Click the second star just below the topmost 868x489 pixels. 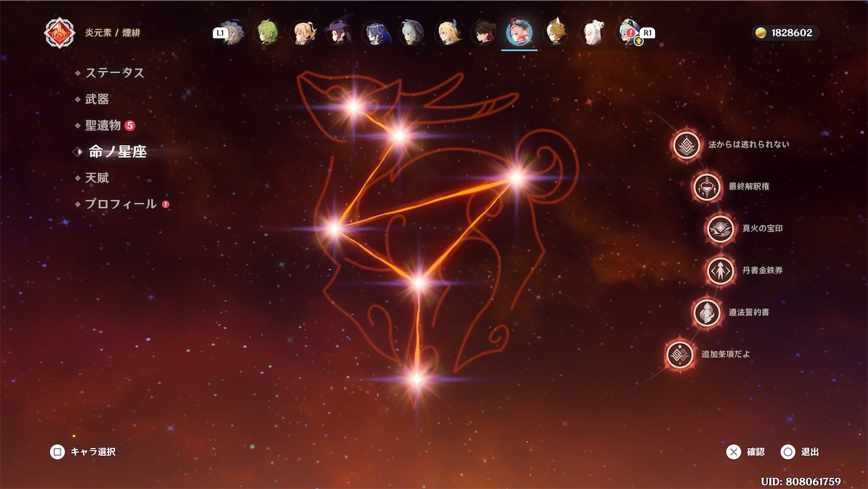(x=399, y=136)
